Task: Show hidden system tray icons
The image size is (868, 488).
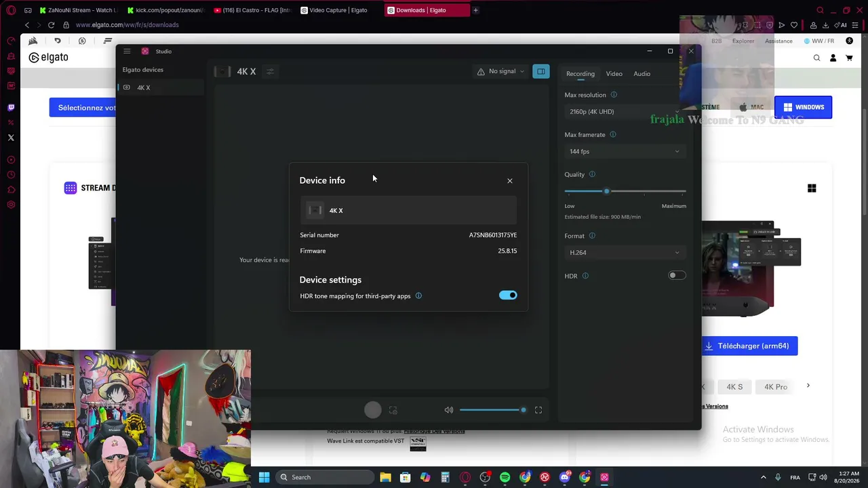Action: 763,477
